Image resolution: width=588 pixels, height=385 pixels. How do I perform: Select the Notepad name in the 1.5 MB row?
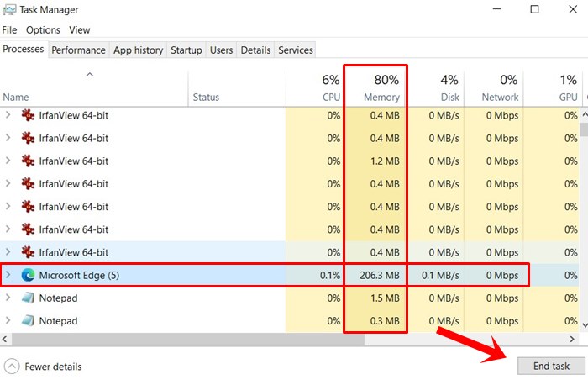pyautogui.click(x=58, y=298)
